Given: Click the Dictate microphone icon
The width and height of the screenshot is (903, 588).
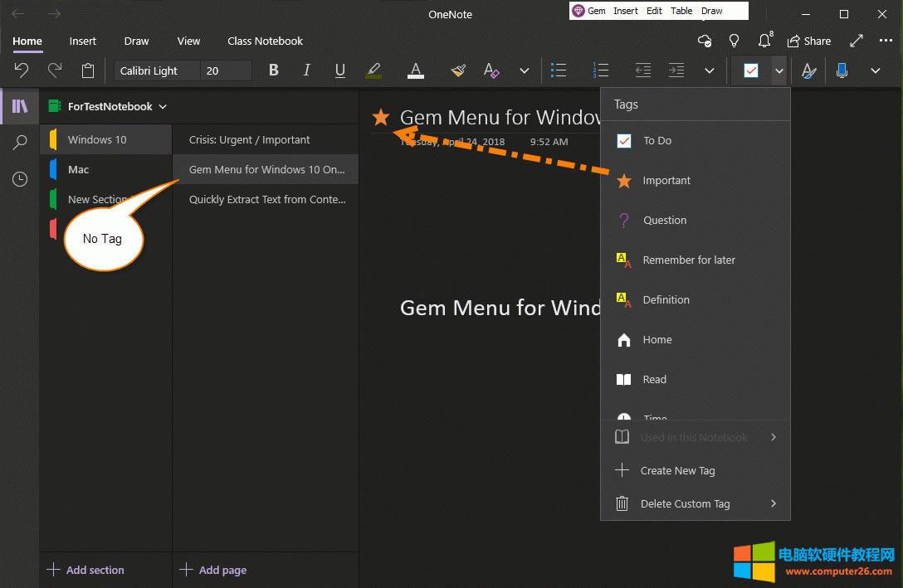Looking at the screenshot, I should (x=842, y=70).
